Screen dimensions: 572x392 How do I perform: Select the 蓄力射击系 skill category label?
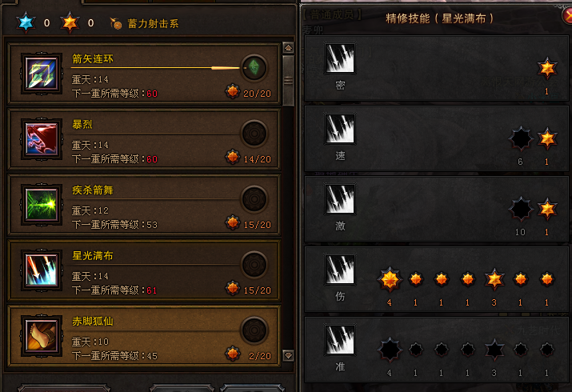153,24
